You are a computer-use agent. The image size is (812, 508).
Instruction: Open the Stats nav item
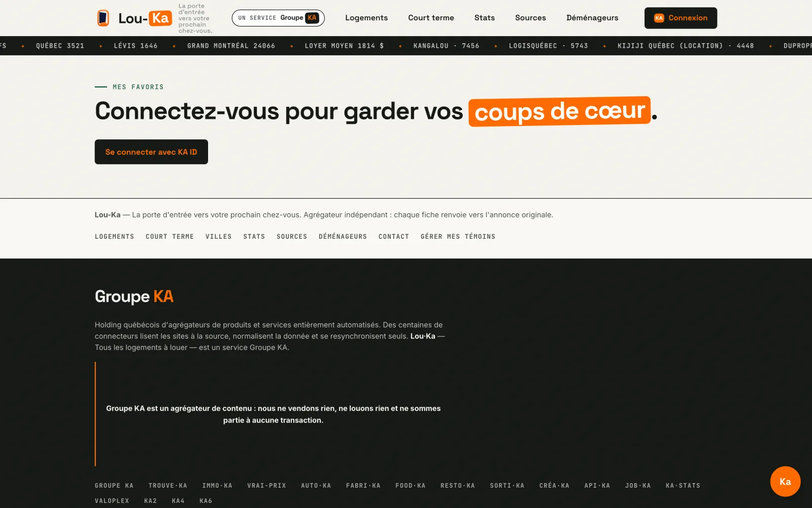(x=485, y=18)
